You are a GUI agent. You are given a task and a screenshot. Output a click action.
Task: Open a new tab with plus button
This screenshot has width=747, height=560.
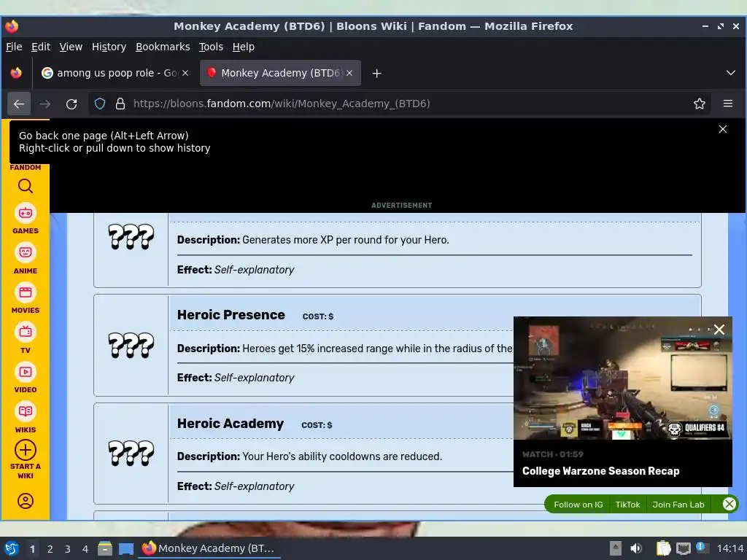(x=377, y=74)
